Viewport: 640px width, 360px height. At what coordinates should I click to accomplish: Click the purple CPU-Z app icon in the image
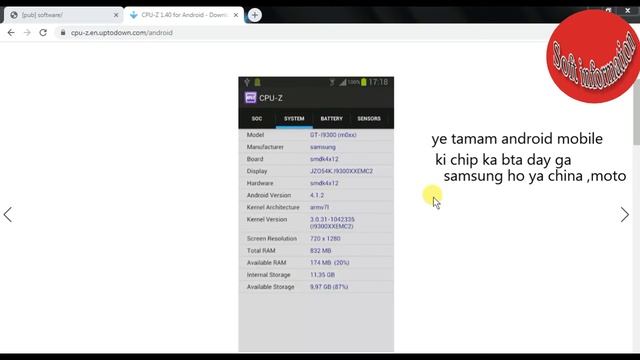(250, 98)
